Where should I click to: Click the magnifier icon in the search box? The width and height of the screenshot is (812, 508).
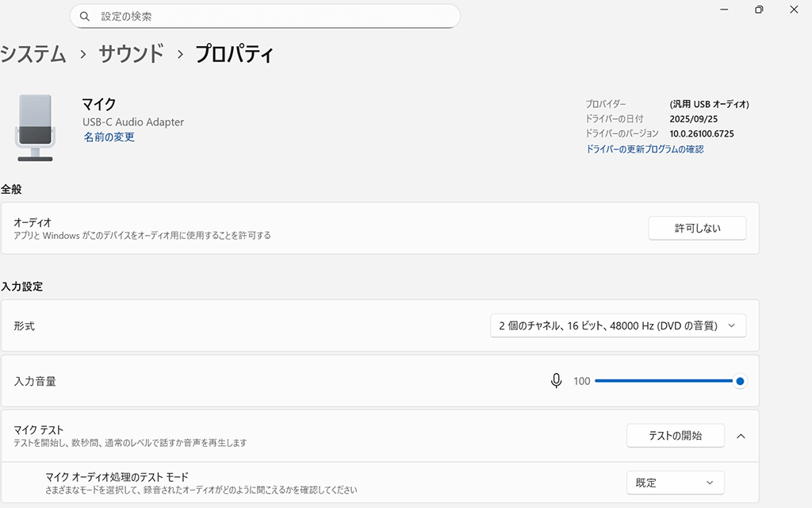point(85,17)
